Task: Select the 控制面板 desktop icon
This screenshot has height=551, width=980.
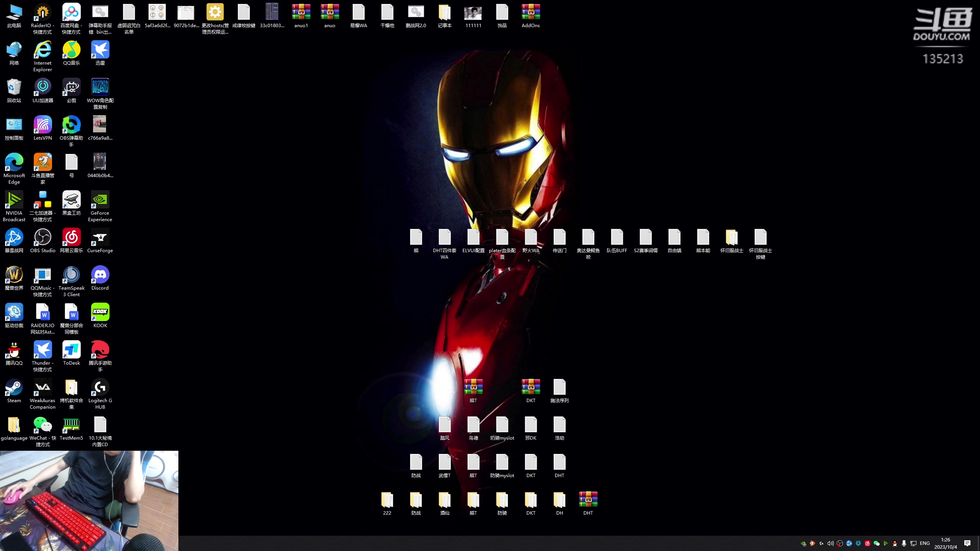Action: [x=14, y=129]
